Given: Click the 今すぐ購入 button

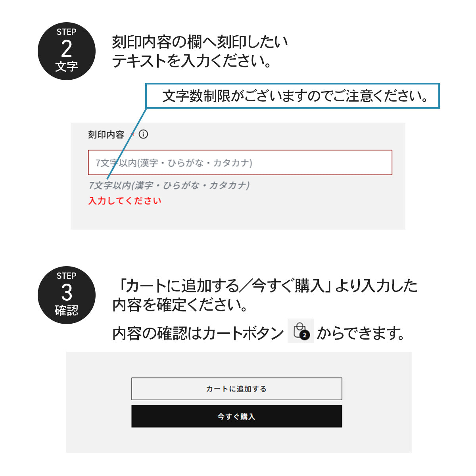Looking at the screenshot, I should click(x=237, y=416).
